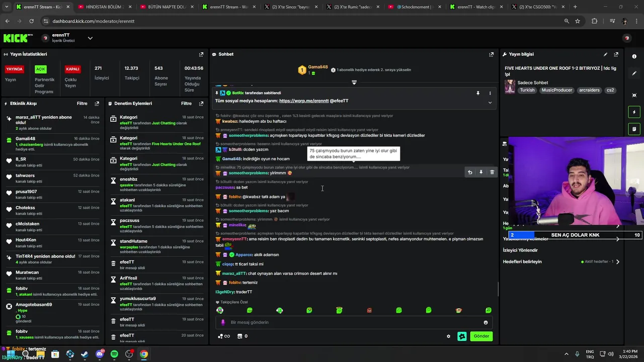Toggle the lightning bolt quick actions icon
This screenshot has height=362, width=644.
634,112
